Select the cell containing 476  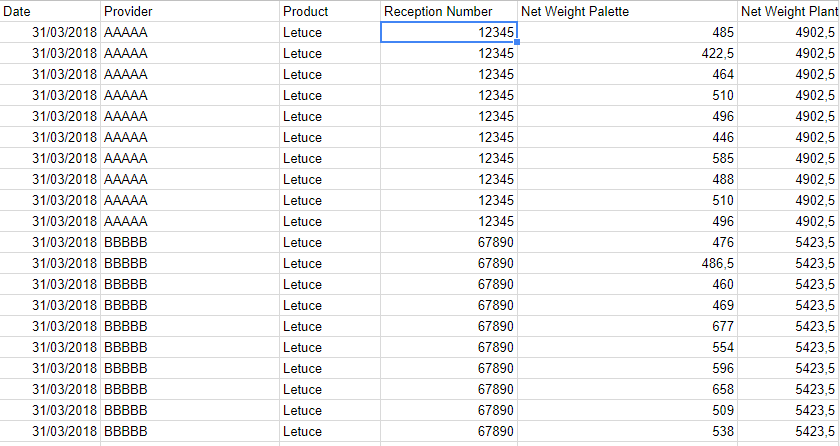point(627,243)
